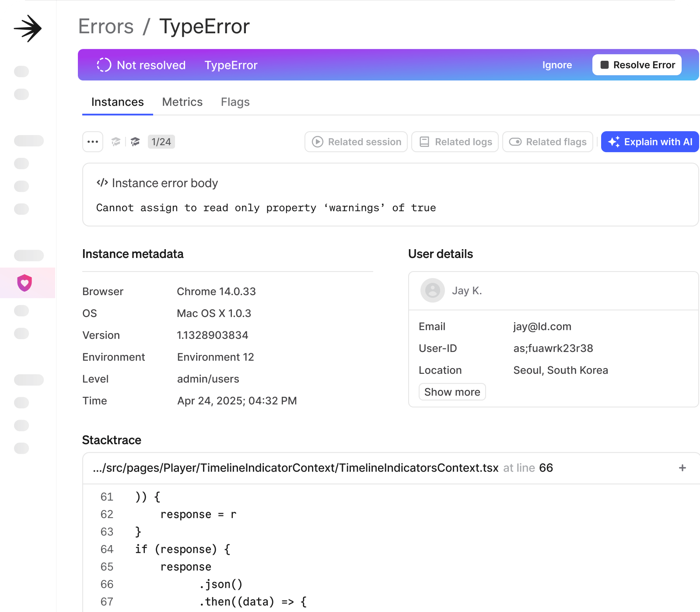Click the Not resolved status circle icon

[x=104, y=65]
